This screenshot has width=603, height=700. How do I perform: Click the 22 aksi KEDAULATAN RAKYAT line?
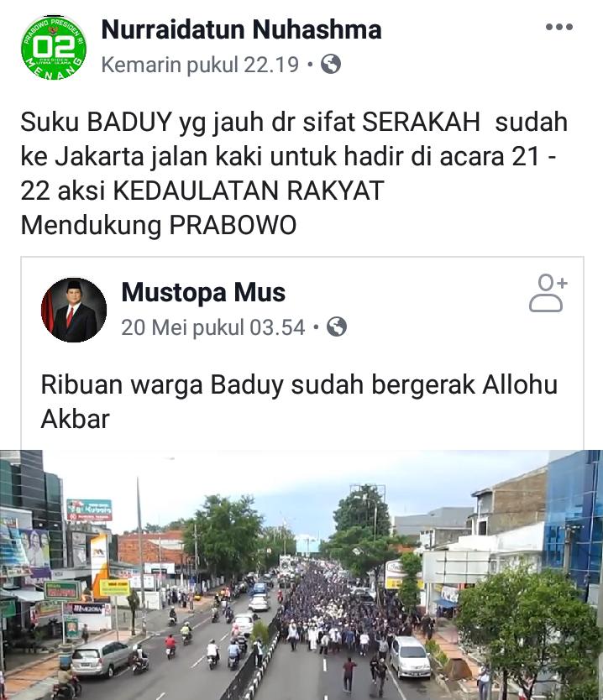coord(202,191)
